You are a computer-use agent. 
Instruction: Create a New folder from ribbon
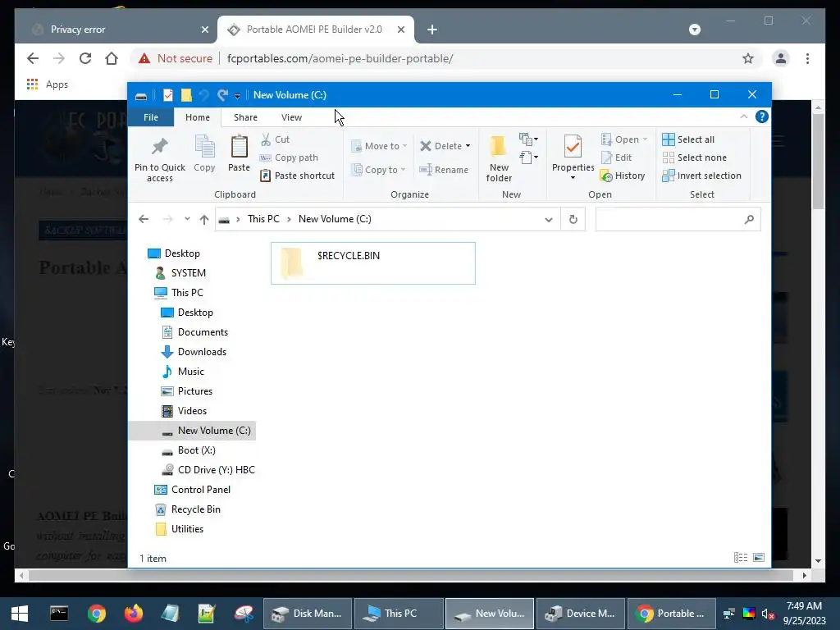(499, 158)
